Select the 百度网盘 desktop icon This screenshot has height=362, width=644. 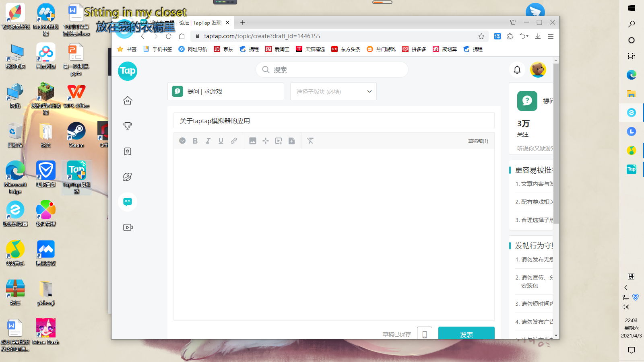coord(46,56)
